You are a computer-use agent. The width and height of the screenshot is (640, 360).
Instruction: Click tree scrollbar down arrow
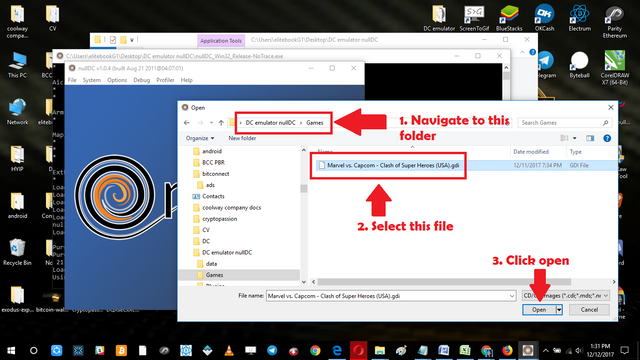point(304,282)
